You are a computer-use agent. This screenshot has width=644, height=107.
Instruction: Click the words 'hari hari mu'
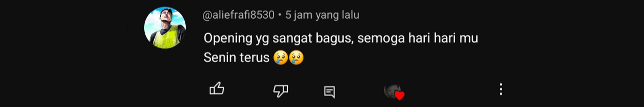[x=443, y=38]
